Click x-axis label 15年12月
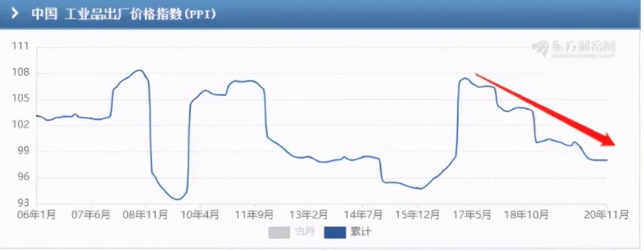 (x=418, y=214)
